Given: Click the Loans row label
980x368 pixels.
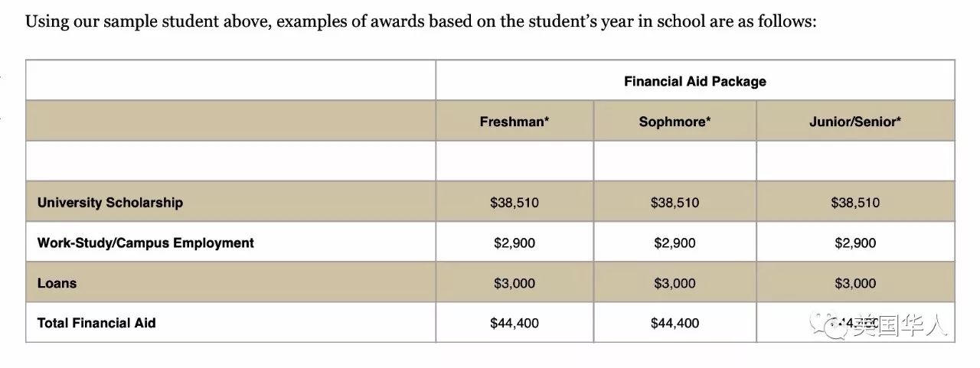Looking at the screenshot, I should (57, 283).
